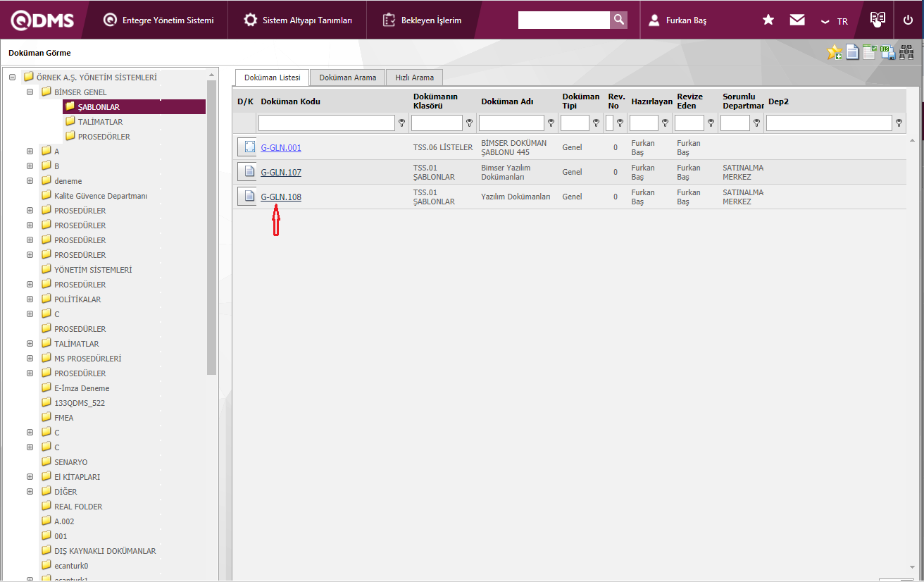The image size is (924, 582).
Task: Click the filter icon beside Hazırlayan input
Action: (x=666, y=123)
